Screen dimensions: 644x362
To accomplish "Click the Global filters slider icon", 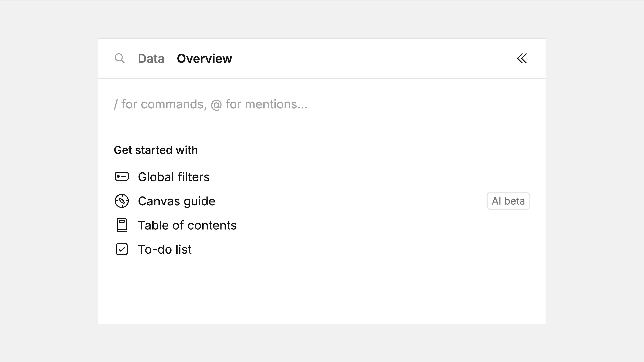I will pos(122,177).
